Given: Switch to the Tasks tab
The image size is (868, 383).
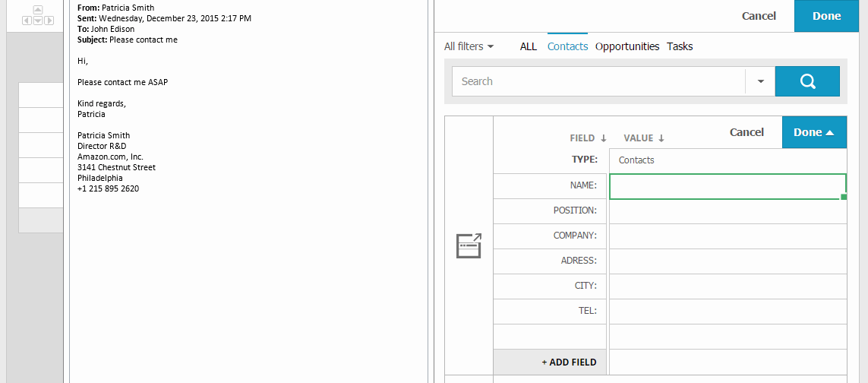Looking at the screenshot, I should tap(680, 47).
